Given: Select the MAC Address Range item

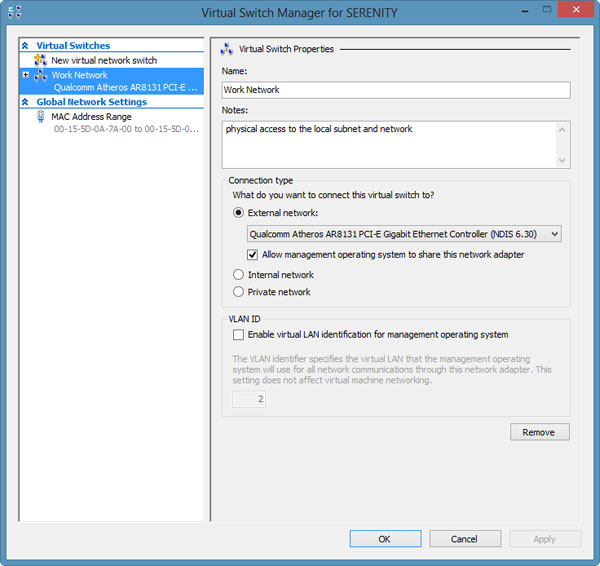Looking at the screenshot, I should (91, 116).
